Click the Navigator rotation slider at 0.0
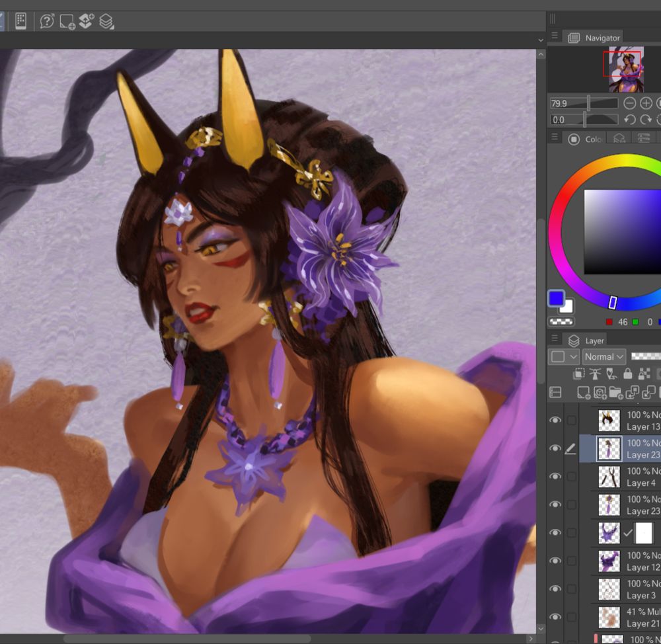Viewport: 661px width, 644px height. 584,120
